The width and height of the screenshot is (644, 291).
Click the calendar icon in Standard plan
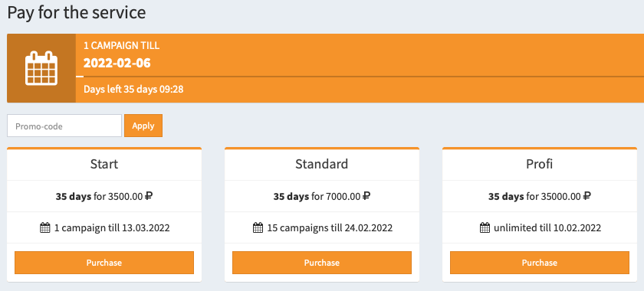click(258, 227)
